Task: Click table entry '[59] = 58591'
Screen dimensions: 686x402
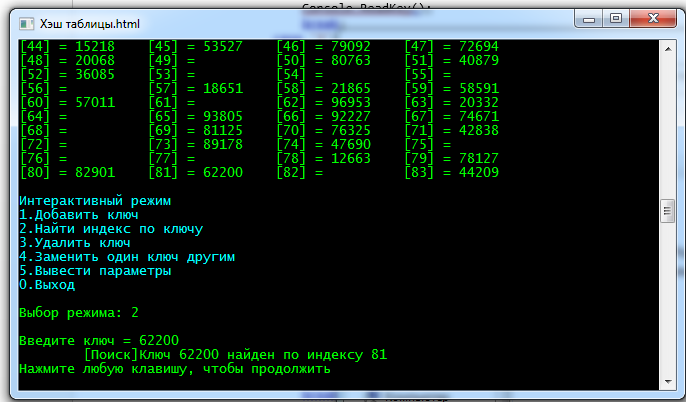Action: 452,88
